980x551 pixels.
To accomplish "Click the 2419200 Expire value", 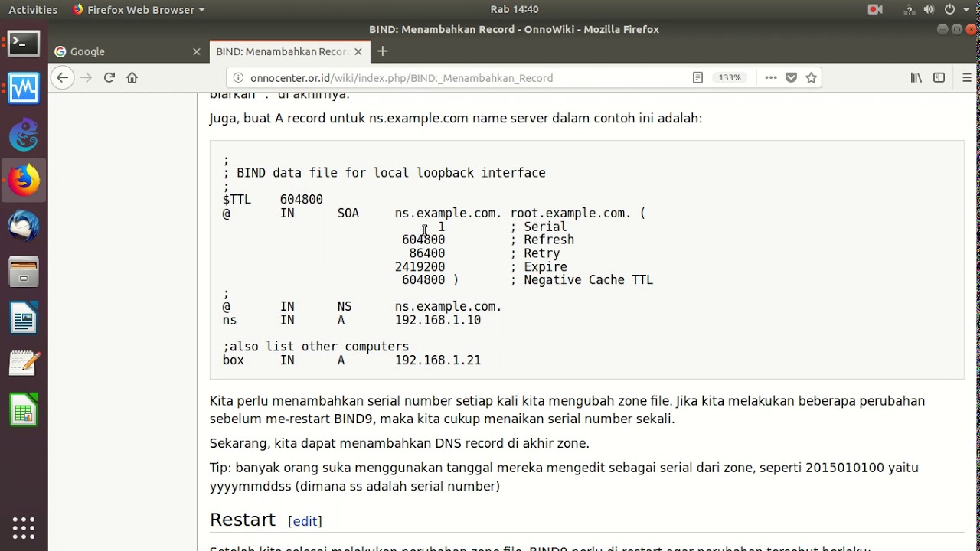I will point(420,267).
